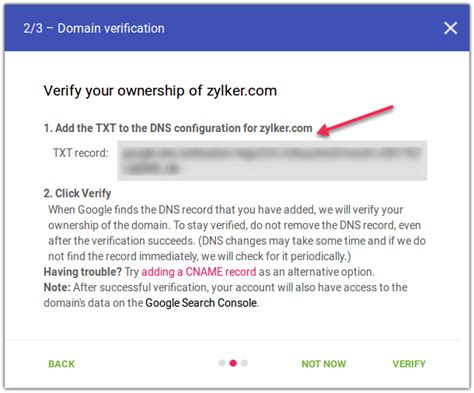
Task: Click the 2/3 – Domain verification title
Action: point(94,28)
